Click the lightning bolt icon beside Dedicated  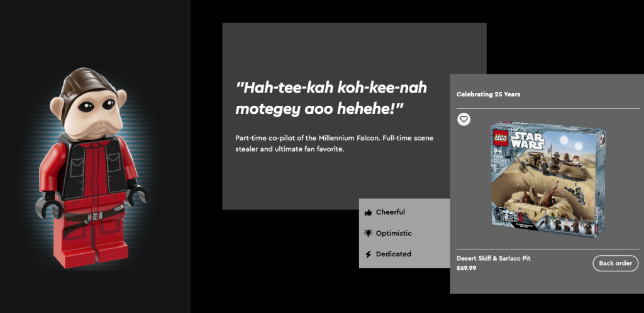pos(368,254)
